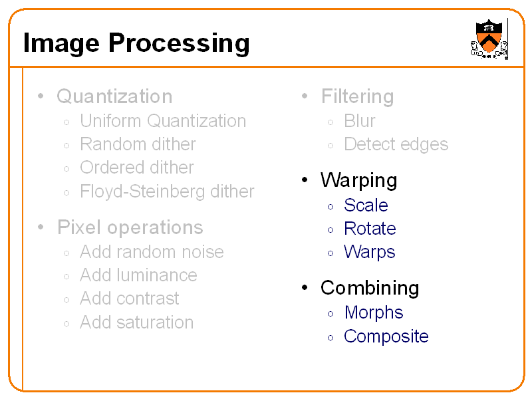This screenshot has height=399, width=532.
Task: Open the Rotate link
Action: tap(370, 229)
